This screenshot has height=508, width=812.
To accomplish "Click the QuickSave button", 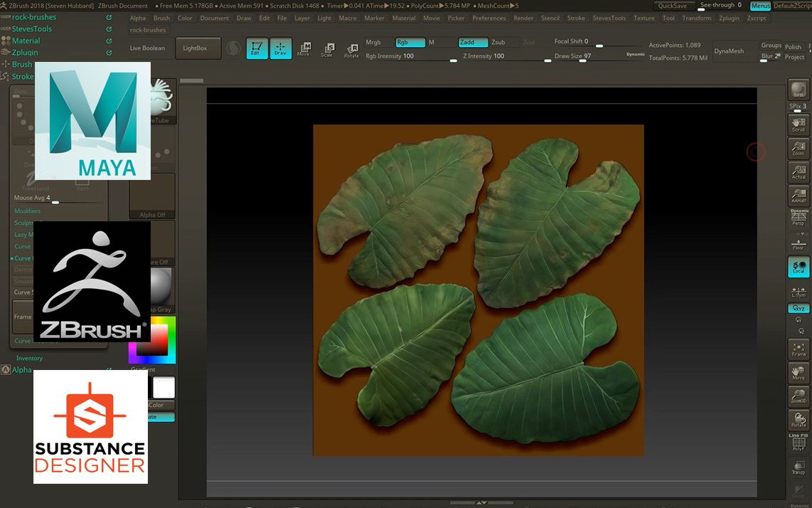I will [673, 6].
